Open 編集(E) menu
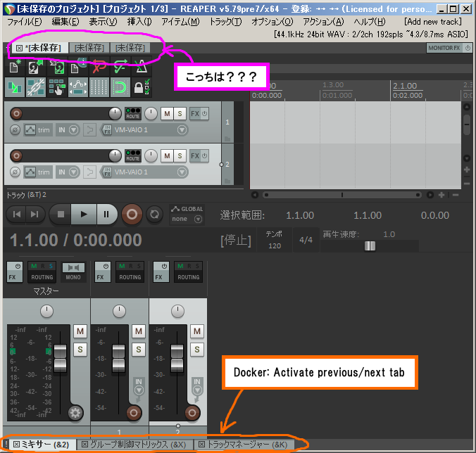This screenshot has width=476, height=453. point(65,22)
